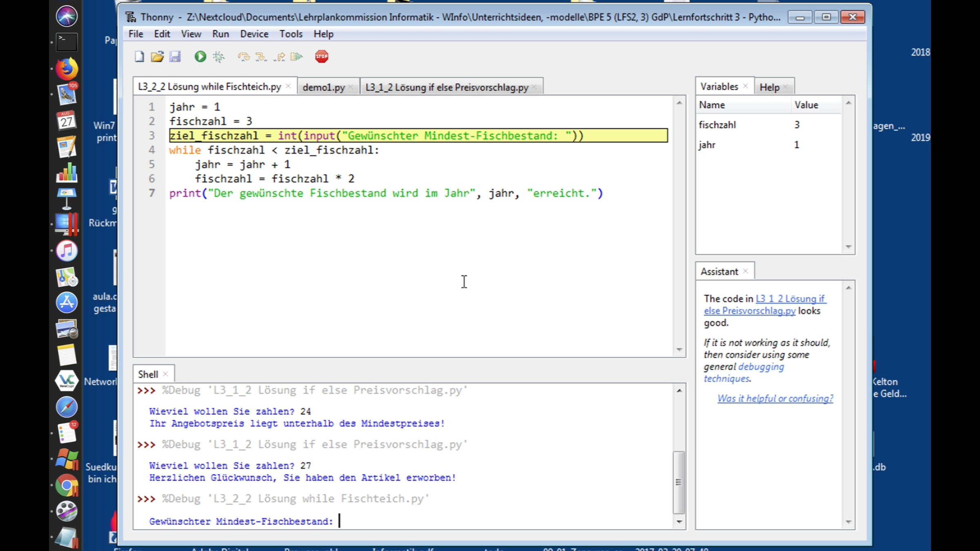Screen dimensions: 980x551
Task: Open the Tools menu
Action: point(291,34)
